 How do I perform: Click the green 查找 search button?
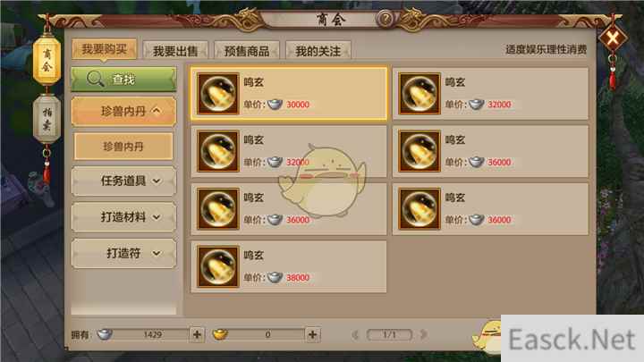[x=123, y=79]
